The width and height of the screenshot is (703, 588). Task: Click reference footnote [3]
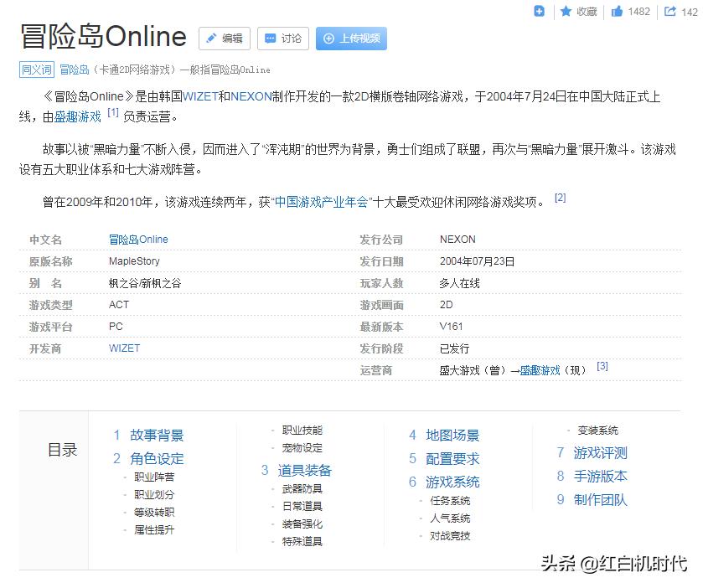pos(602,366)
